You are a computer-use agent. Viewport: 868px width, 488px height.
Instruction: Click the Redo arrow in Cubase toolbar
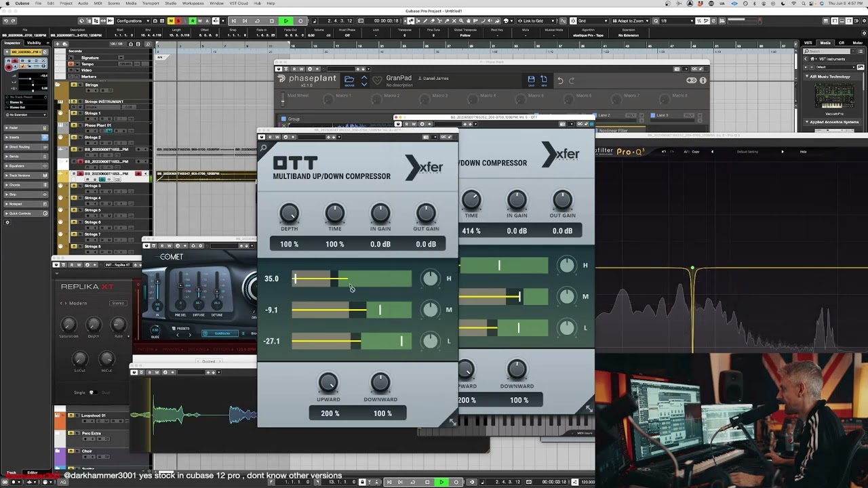pyautogui.click(x=13, y=21)
